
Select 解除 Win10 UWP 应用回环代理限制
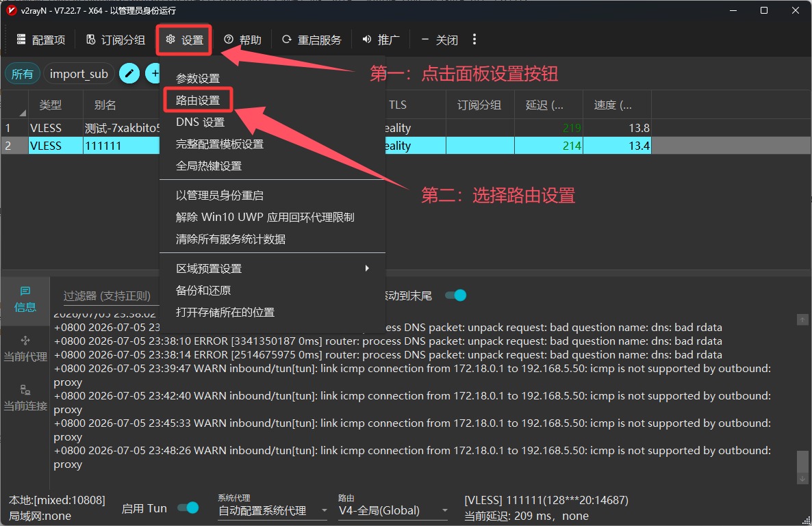click(265, 218)
